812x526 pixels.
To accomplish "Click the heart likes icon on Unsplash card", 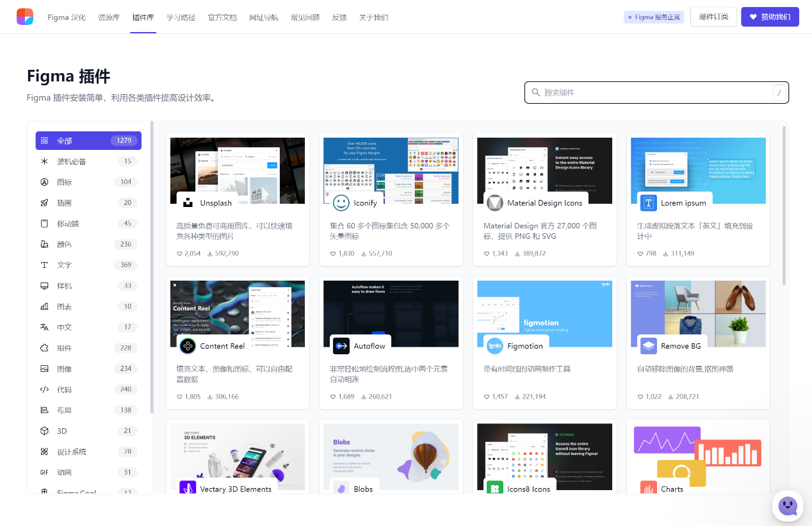I will pos(179,254).
